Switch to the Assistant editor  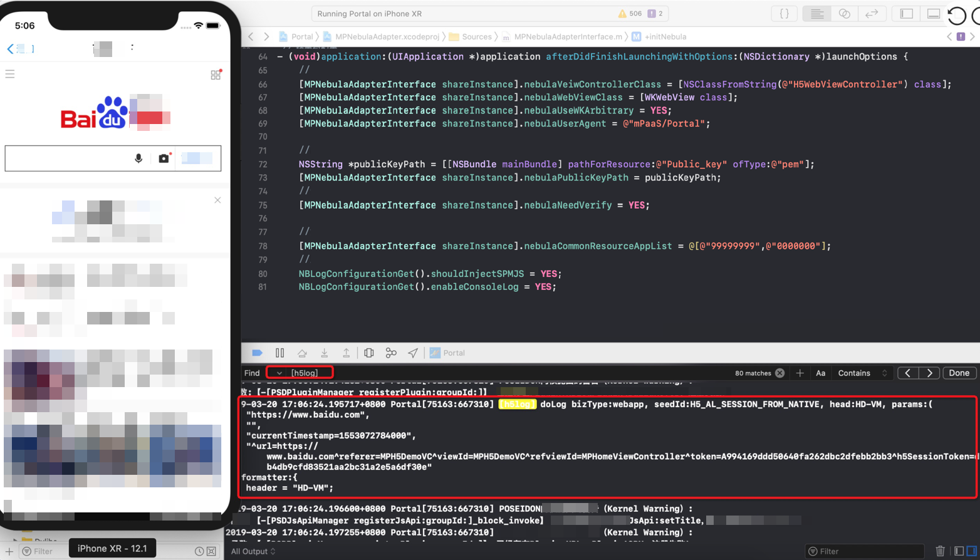[x=844, y=13]
